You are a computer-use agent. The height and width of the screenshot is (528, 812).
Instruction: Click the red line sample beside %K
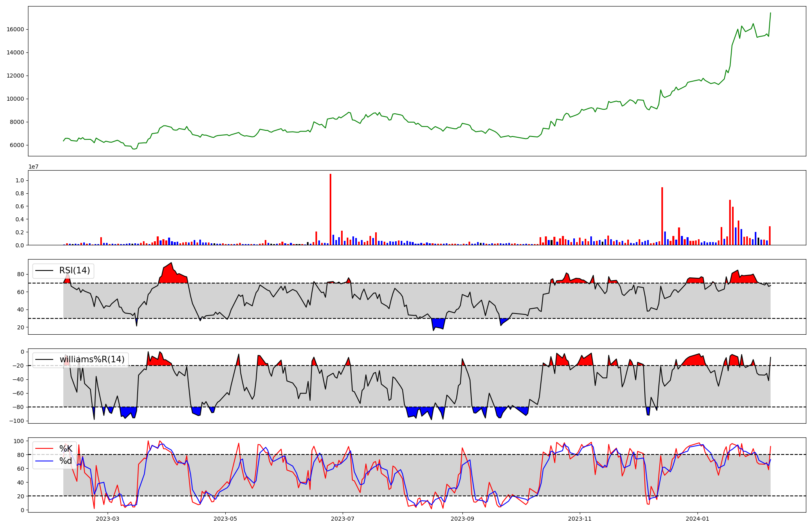(x=45, y=449)
